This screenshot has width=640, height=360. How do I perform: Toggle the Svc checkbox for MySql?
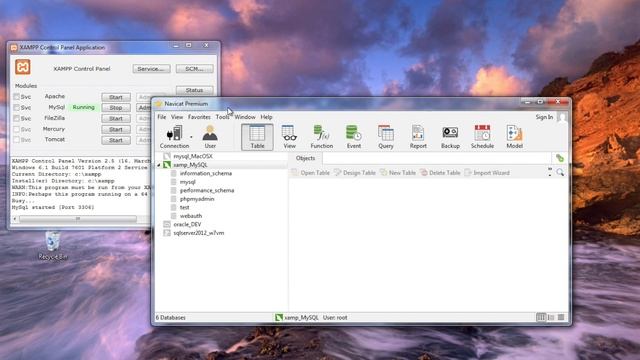tap(16, 108)
